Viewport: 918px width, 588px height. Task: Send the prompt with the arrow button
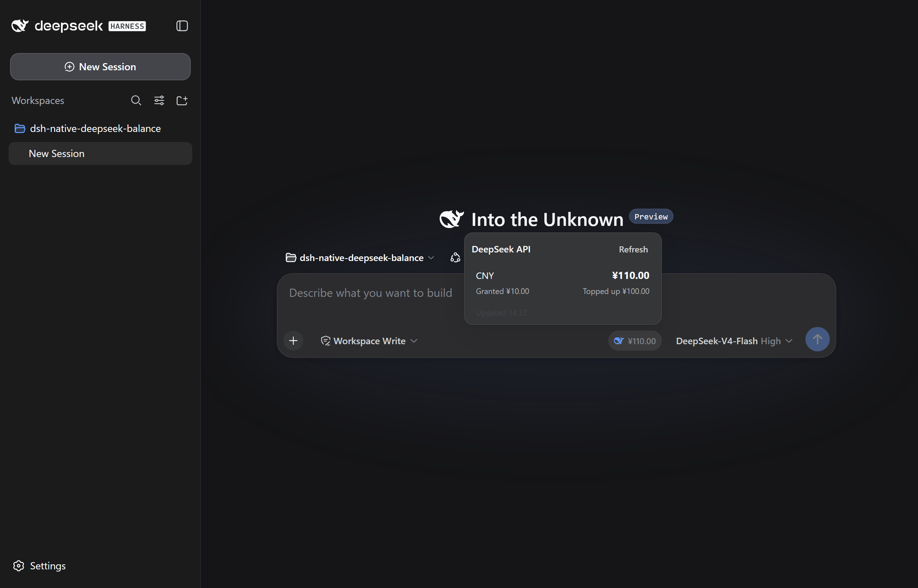[x=817, y=340]
